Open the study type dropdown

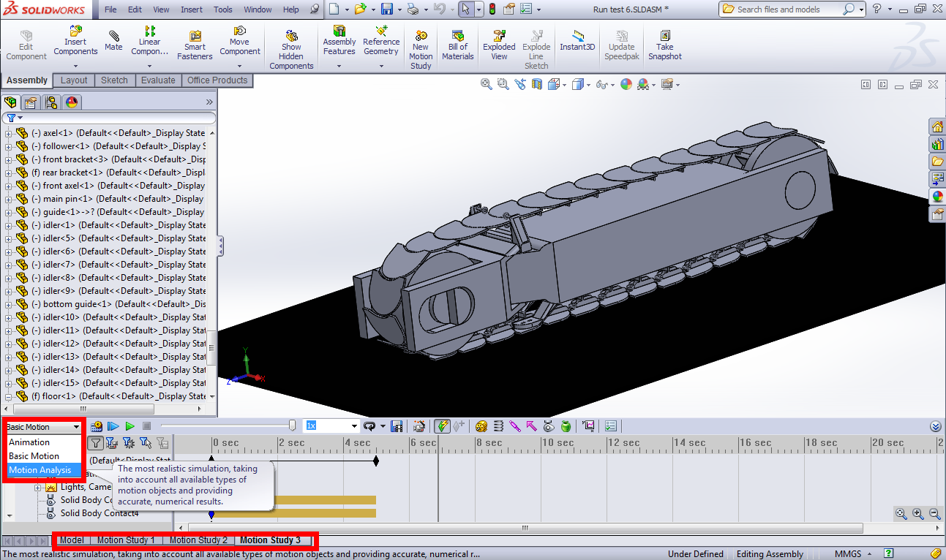click(77, 427)
